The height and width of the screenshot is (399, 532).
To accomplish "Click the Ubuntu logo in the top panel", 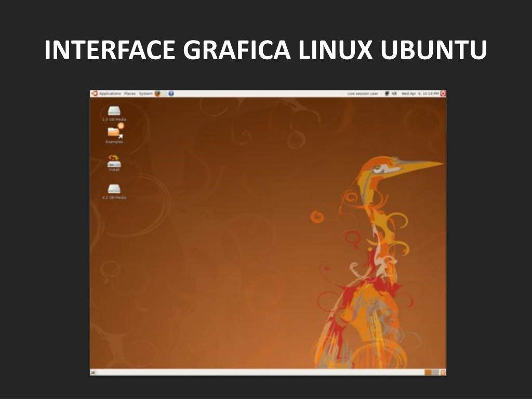I will point(95,94).
